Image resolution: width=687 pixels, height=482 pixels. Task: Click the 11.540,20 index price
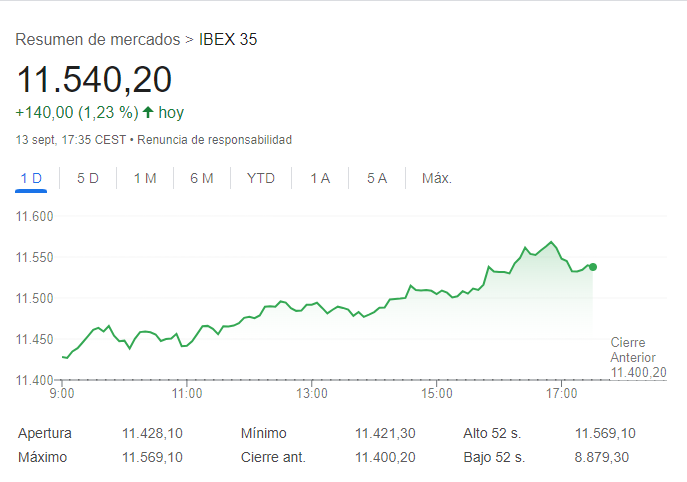94,79
